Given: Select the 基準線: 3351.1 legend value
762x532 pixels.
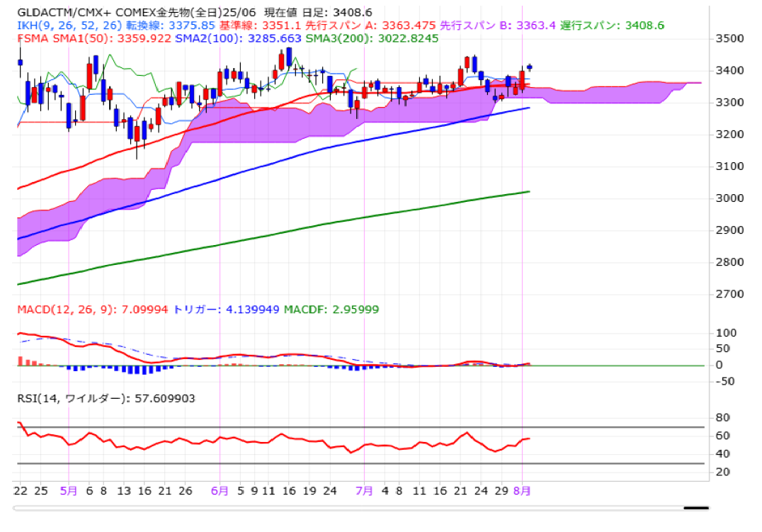Looking at the screenshot, I should pos(260,26).
